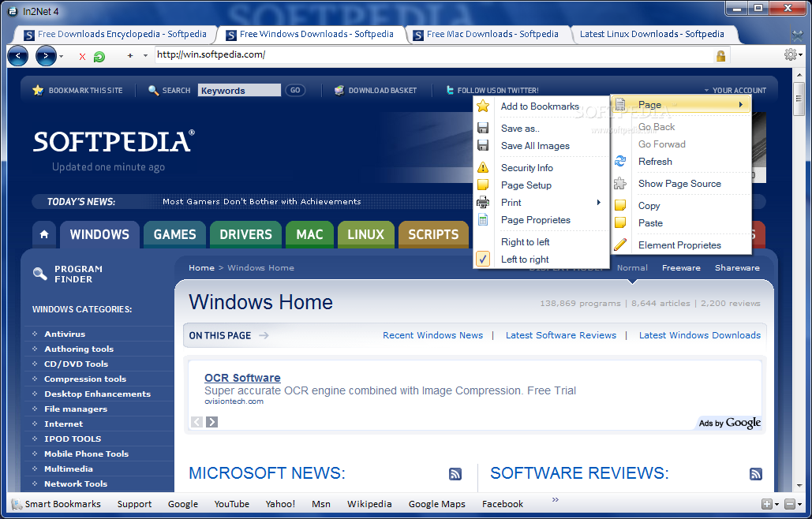Click the puzzle icon beside Show Page Source
The image size is (812, 519).
[620, 183]
